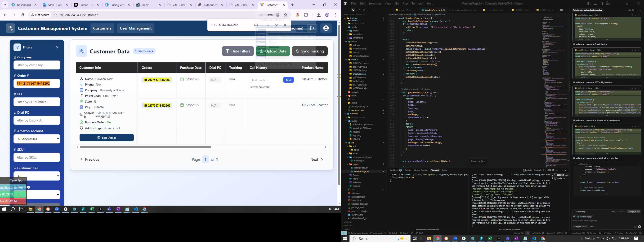This screenshot has height=242, width=644.
Task: Close the Filters panel
Action: coord(57,47)
